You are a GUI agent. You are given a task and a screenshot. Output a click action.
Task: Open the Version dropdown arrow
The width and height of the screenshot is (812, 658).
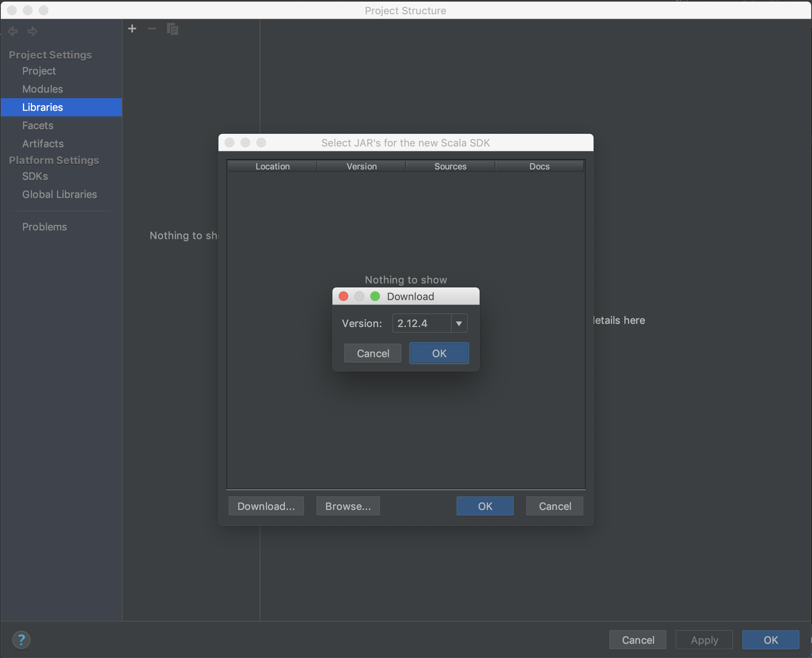tap(459, 323)
